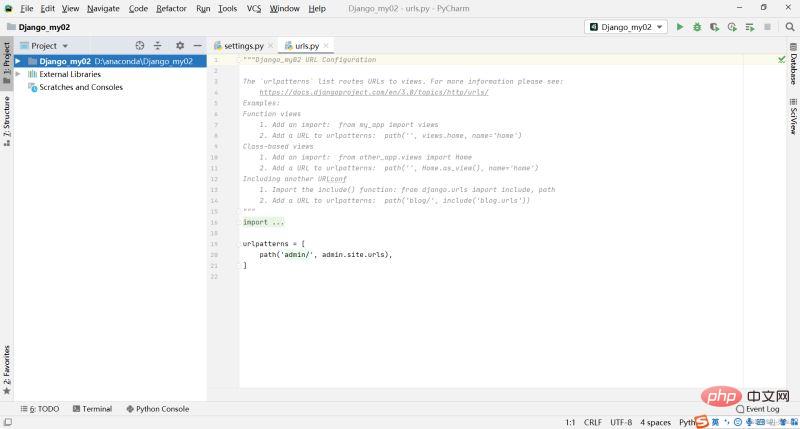The height and width of the screenshot is (429, 800).
Task: Open the Favorites tool window
Action: point(7,370)
